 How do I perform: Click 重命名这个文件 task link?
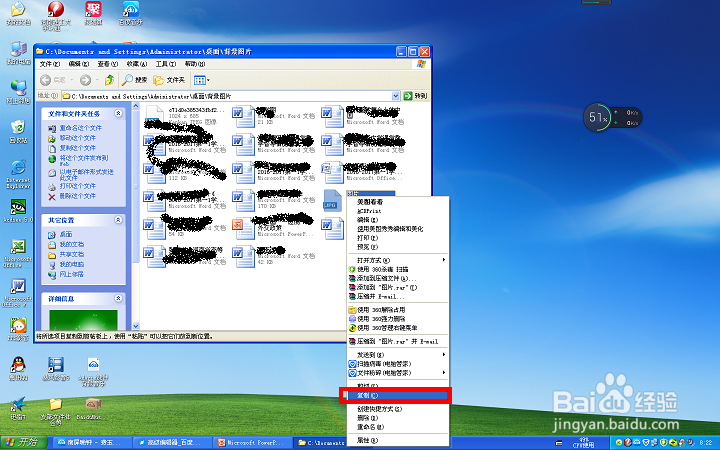pyautogui.click(x=80, y=128)
